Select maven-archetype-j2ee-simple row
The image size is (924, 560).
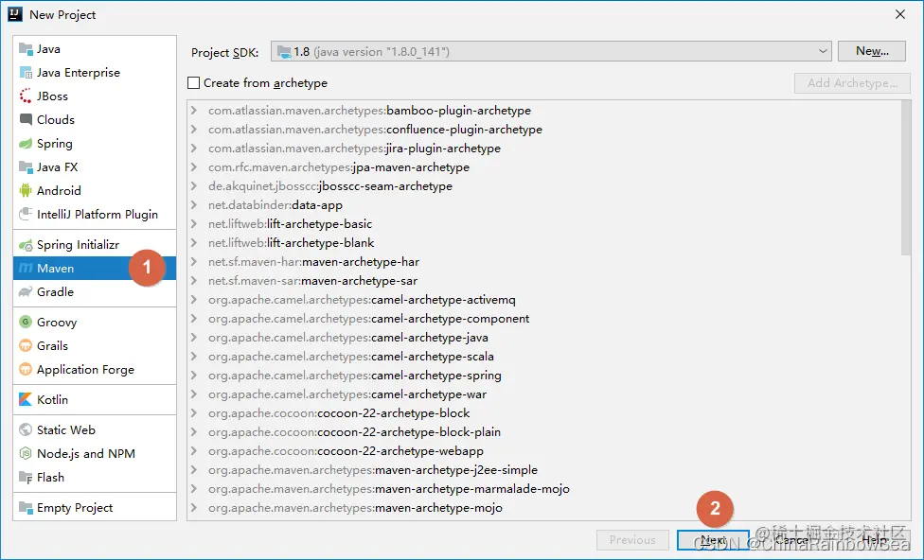(544, 469)
